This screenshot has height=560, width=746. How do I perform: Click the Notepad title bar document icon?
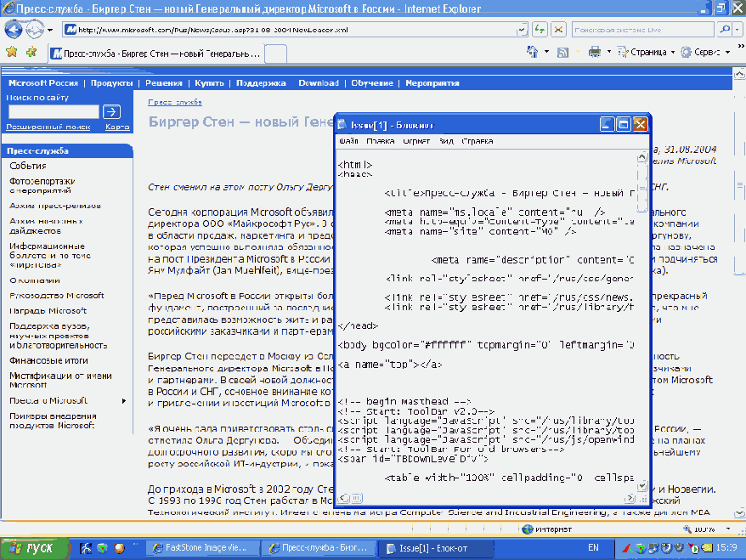(x=342, y=125)
